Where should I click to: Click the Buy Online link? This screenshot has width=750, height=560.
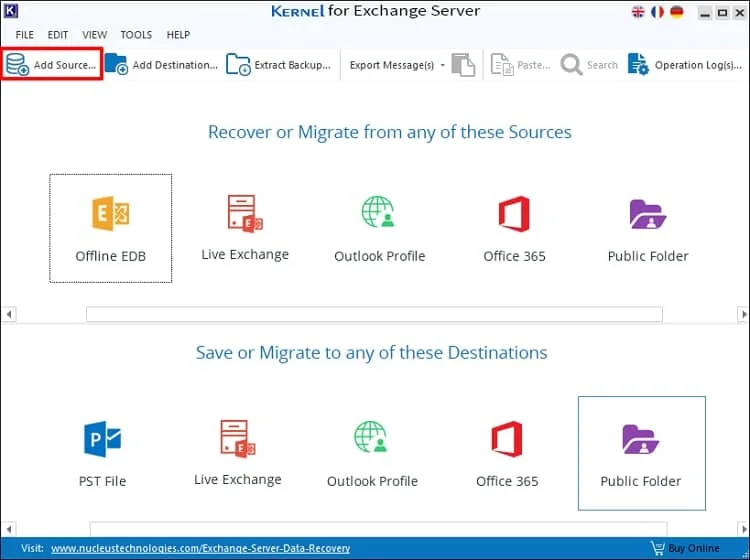694,548
